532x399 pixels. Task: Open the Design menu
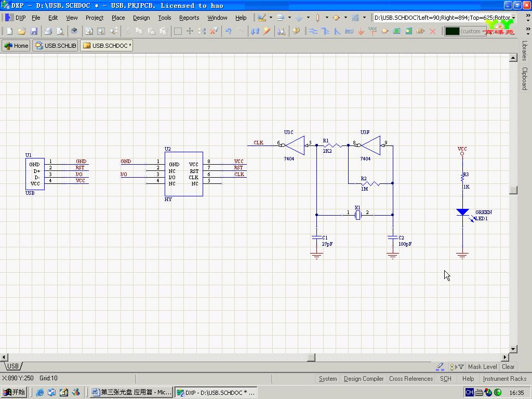click(141, 18)
